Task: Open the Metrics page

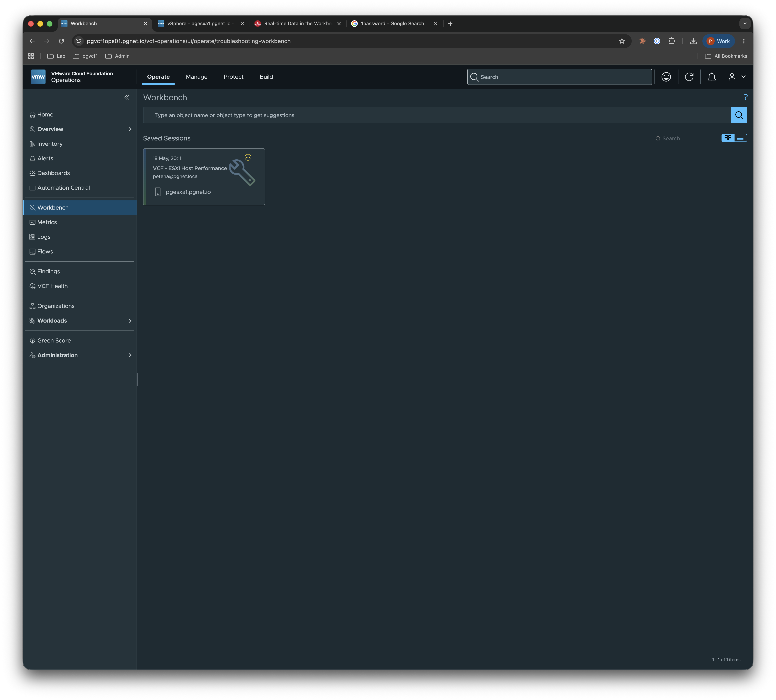Action: [47, 222]
